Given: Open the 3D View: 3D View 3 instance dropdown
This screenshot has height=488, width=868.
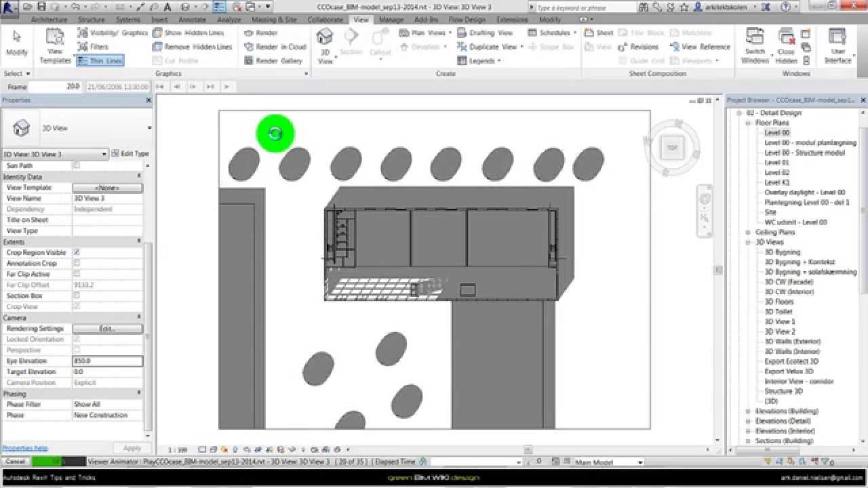Looking at the screenshot, I should click(55, 154).
